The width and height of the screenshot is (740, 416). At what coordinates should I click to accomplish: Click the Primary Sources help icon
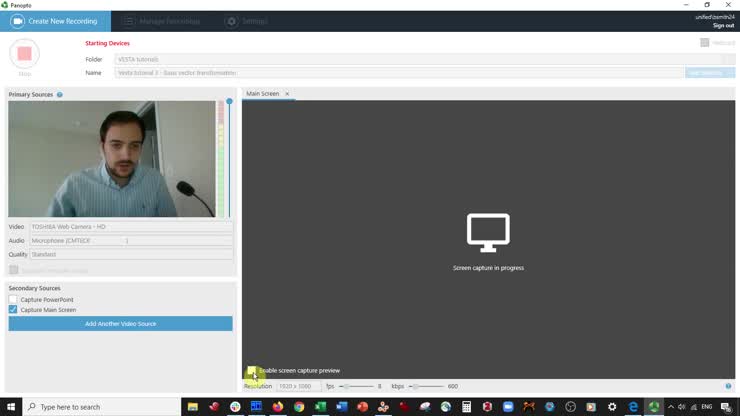tap(60, 95)
